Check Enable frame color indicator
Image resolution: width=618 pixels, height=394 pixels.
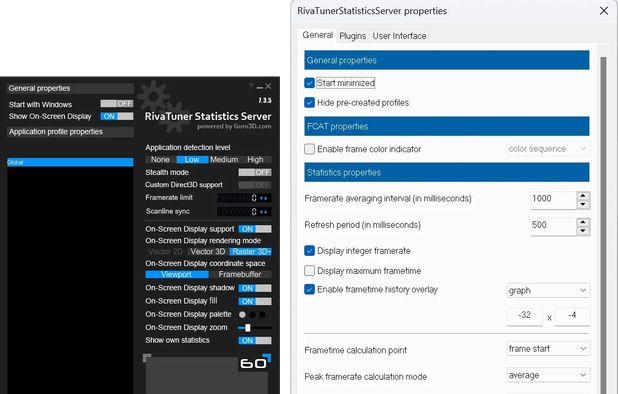coord(309,149)
